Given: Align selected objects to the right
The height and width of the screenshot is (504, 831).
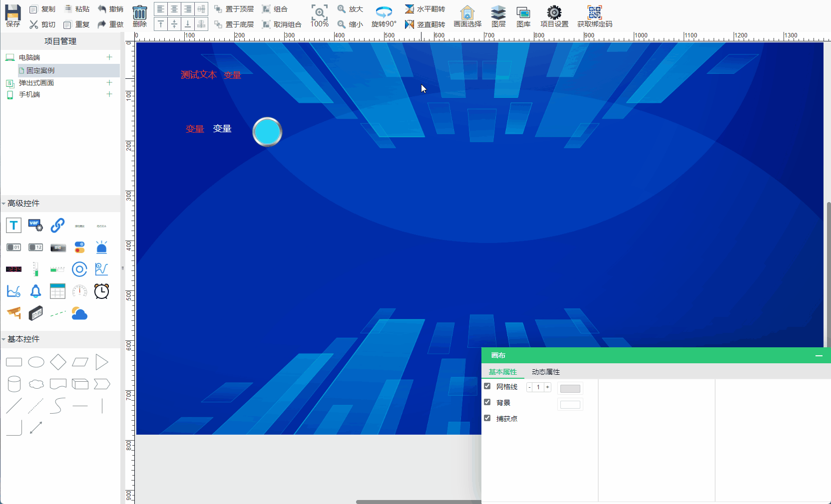Looking at the screenshot, I should point(188,9).
